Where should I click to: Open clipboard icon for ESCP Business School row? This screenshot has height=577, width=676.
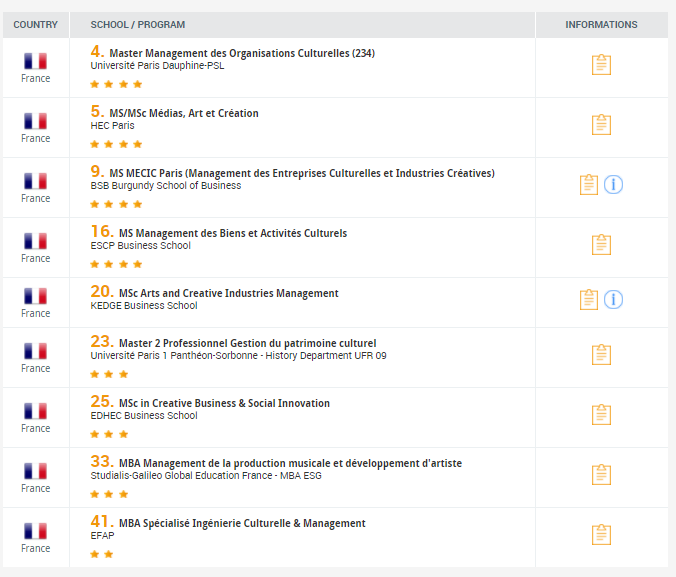(x=601, y=245)
